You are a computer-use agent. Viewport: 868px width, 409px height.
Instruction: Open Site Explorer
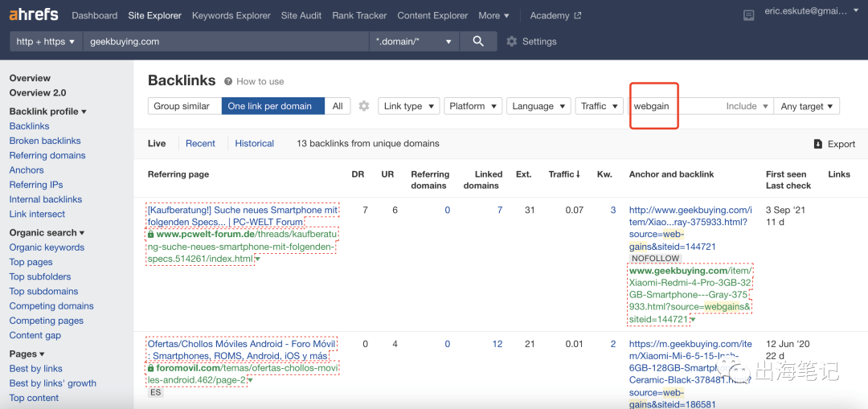154,15
